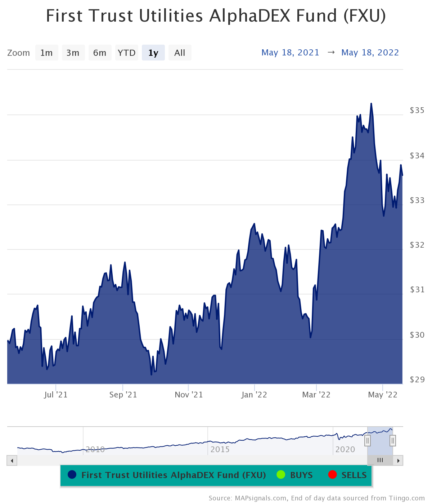The width and height of the screenshot is (432, 504).
Task: Click the $30 axis label
Action: (x=417, y=335)
